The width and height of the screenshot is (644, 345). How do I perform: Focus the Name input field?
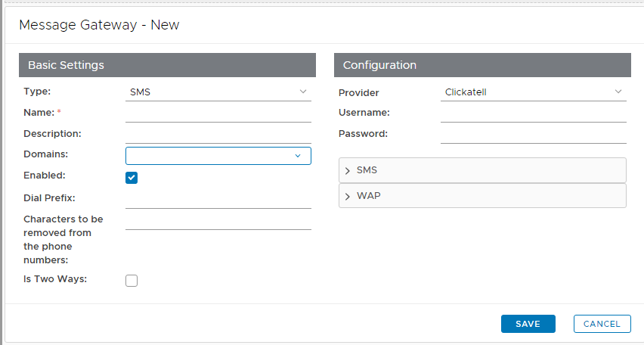click(x=218, y=113)
